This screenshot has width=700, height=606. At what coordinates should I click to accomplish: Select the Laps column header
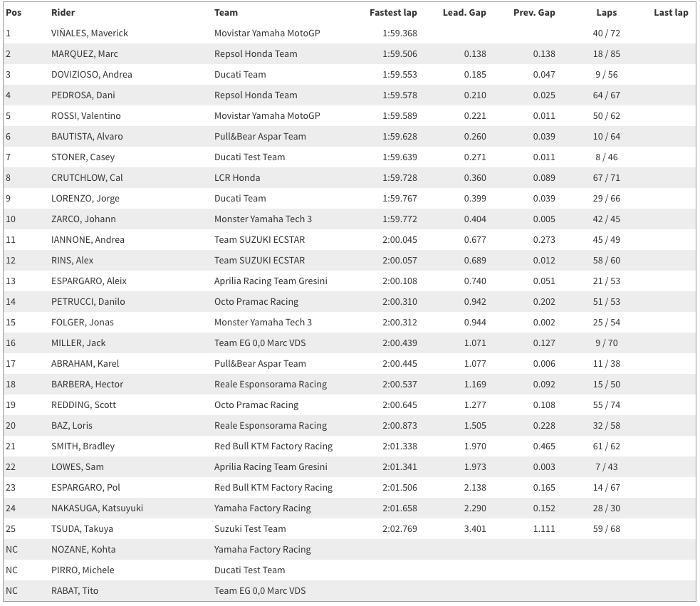(607, 12)
